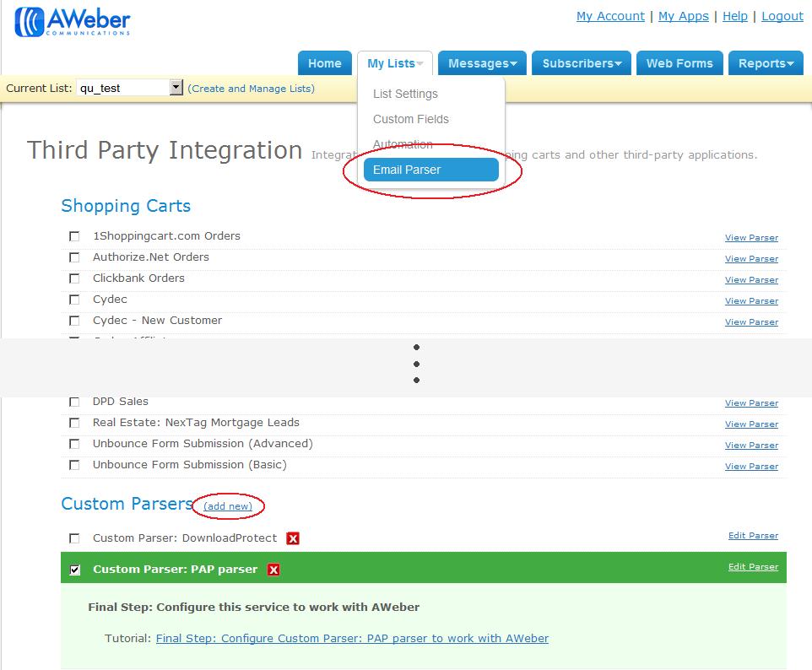The width and height of the screenshot is (812, 670).
Task: Click the Logout link
Action: 782,16
